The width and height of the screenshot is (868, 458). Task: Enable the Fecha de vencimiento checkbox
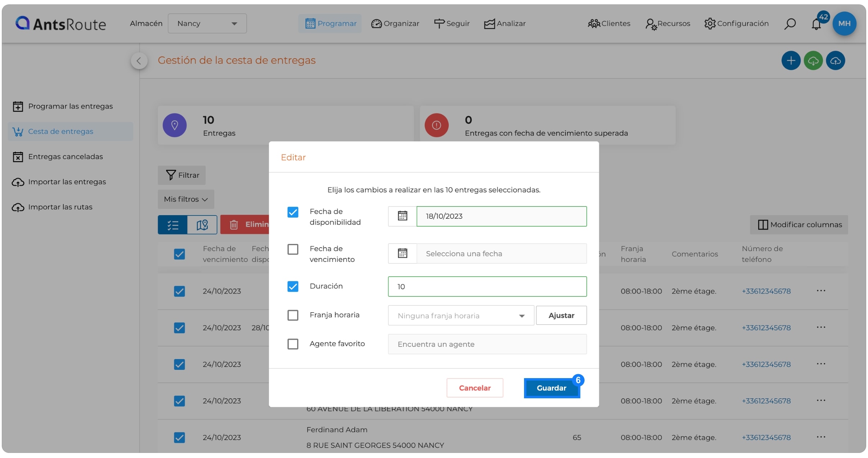293,249
